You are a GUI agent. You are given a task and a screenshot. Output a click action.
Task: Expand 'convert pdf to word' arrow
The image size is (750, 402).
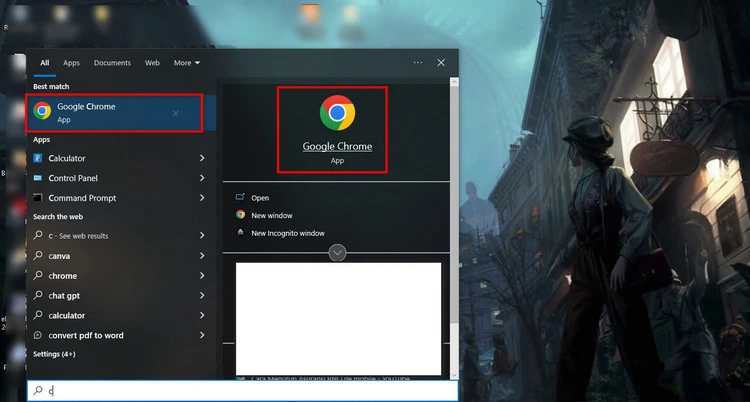click(x=202, y=335)
